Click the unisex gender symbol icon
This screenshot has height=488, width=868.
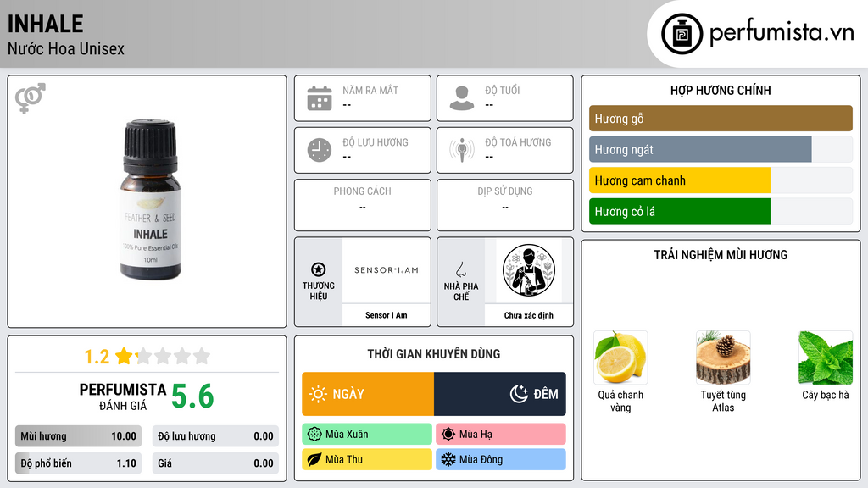[x=31, y=98]
